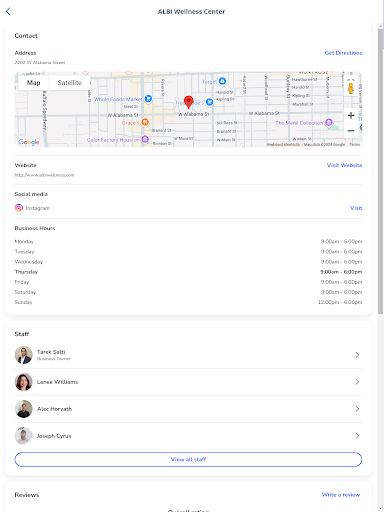Click the Saturday business hours label
Screen dimensions: 384x512
pyautogui.click(x=25, y=292)
